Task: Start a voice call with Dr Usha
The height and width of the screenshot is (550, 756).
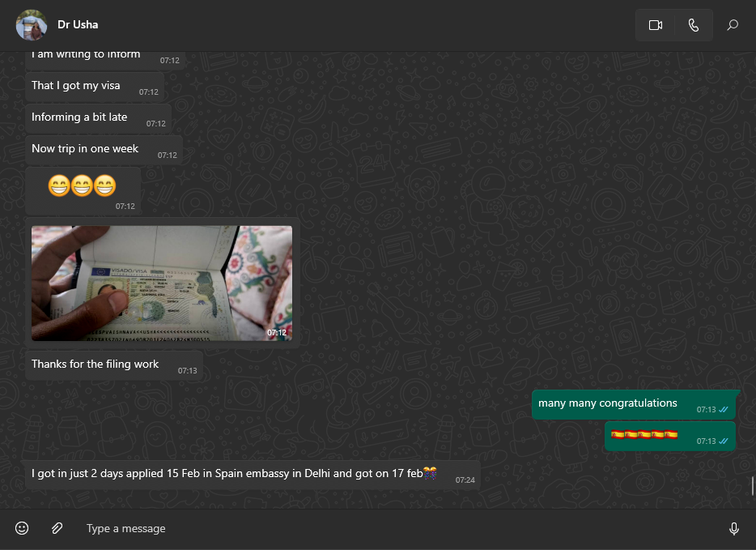Action: tap(694, 25)
